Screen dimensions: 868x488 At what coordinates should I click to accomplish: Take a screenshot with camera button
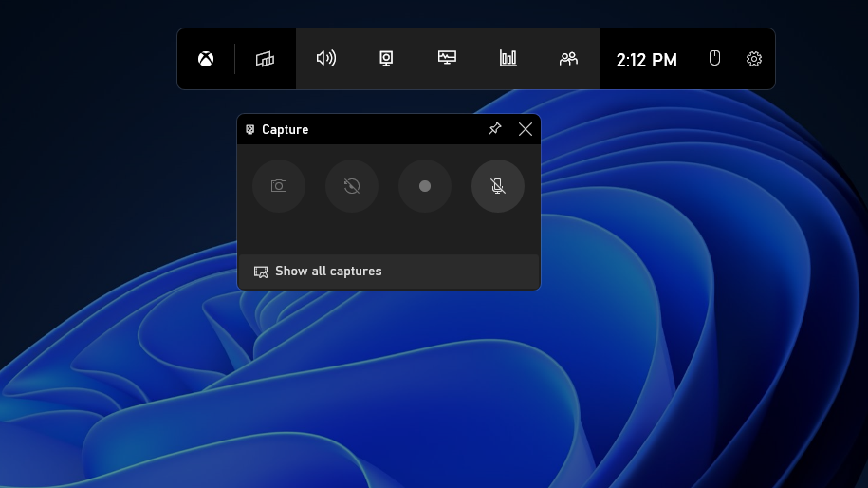tap(279, 186)
